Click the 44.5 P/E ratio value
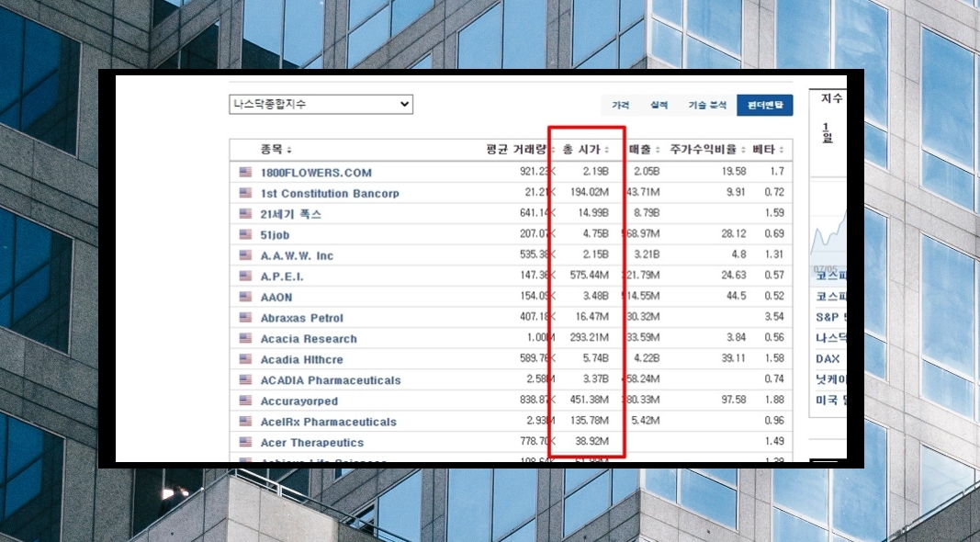This screenshot has width=980, height=542. click(736, 296)
